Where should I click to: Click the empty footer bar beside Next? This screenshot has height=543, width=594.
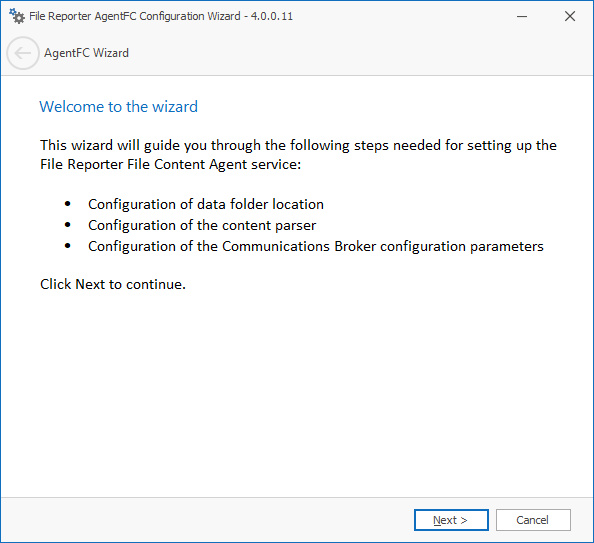207,520
